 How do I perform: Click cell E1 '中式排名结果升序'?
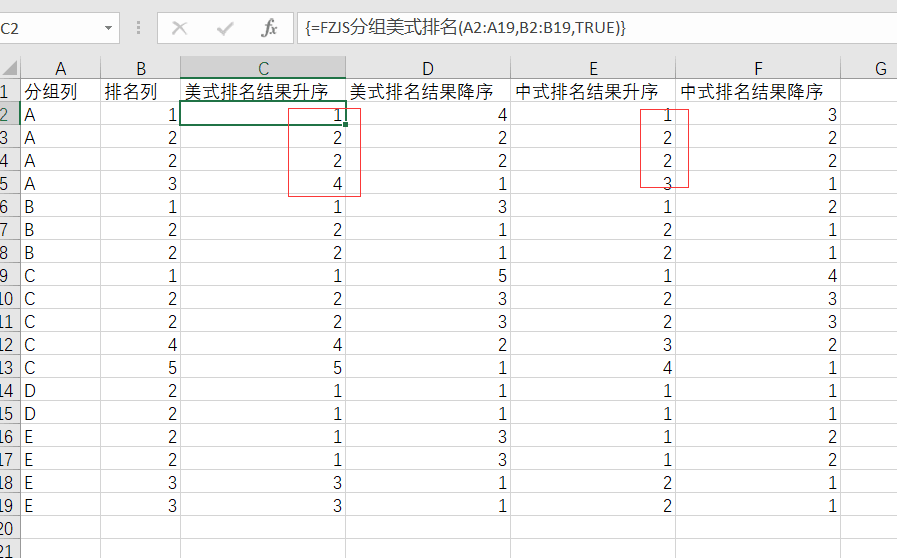(x=593, y=92)
